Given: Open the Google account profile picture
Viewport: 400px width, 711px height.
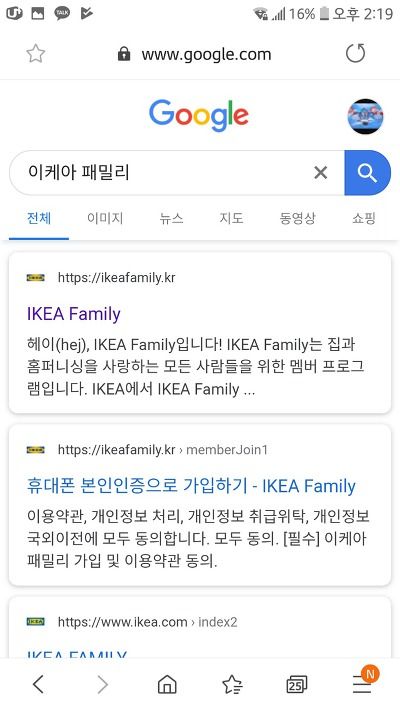Looking at the screenshot, I should 365,116.
